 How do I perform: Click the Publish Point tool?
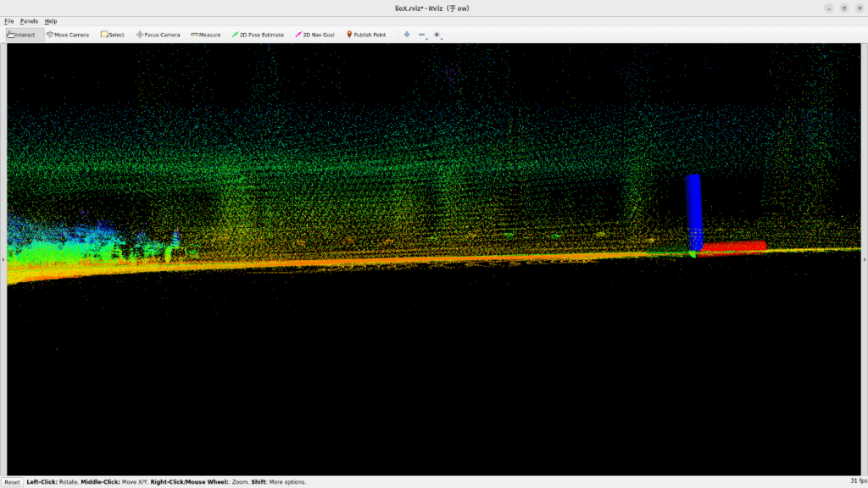pos(366,35)
